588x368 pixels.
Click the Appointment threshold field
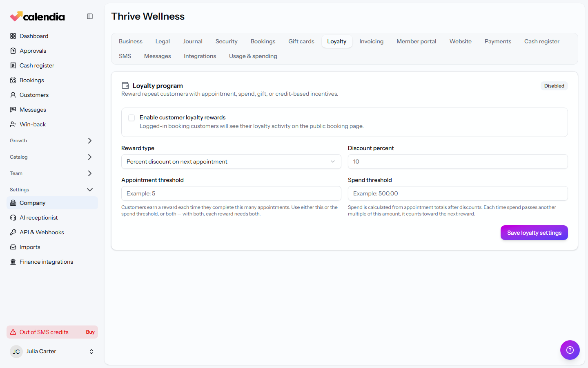coord(231,193)
